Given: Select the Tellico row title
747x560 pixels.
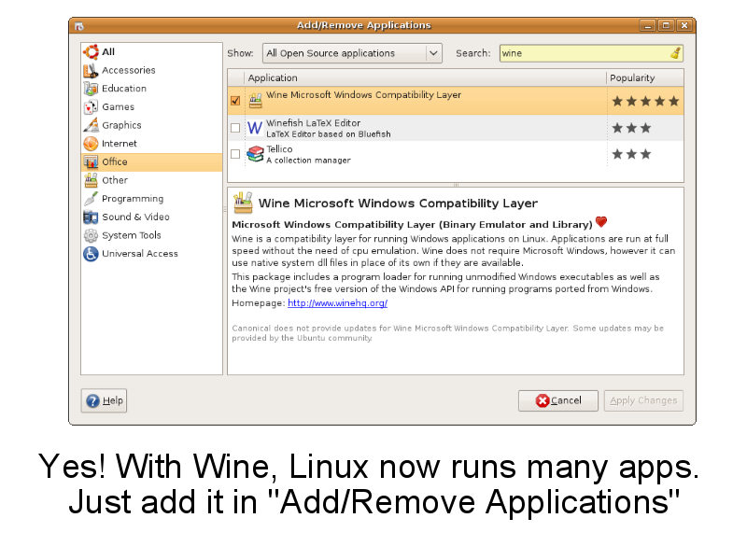Looking at the screenshot, I should coord(279,149).
